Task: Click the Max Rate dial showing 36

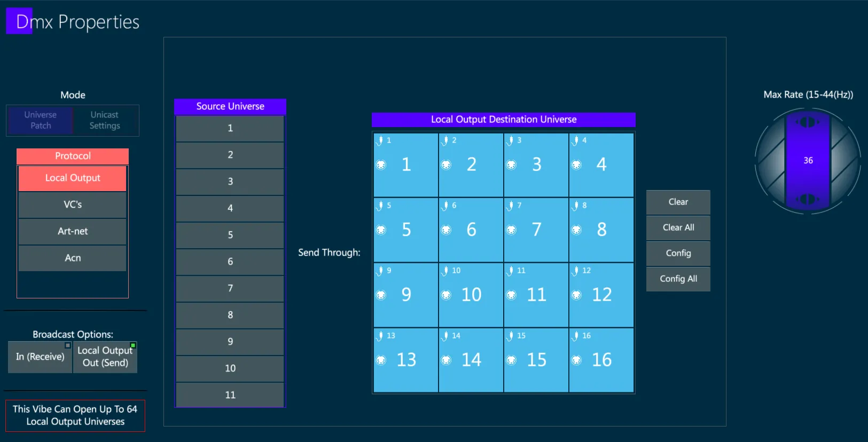Action: (x=808, y=160)
